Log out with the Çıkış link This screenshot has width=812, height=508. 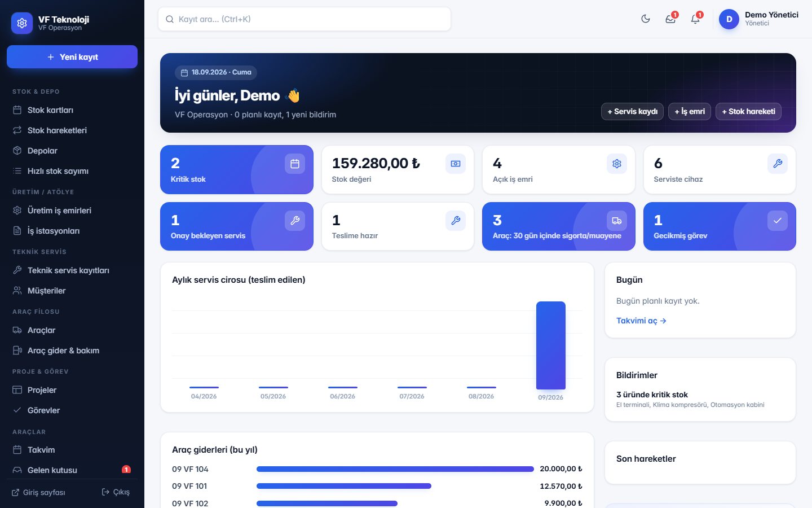[116, 492]
